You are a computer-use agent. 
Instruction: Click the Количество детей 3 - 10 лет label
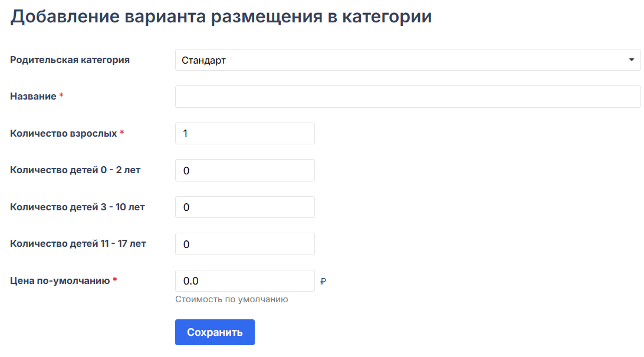77,207
